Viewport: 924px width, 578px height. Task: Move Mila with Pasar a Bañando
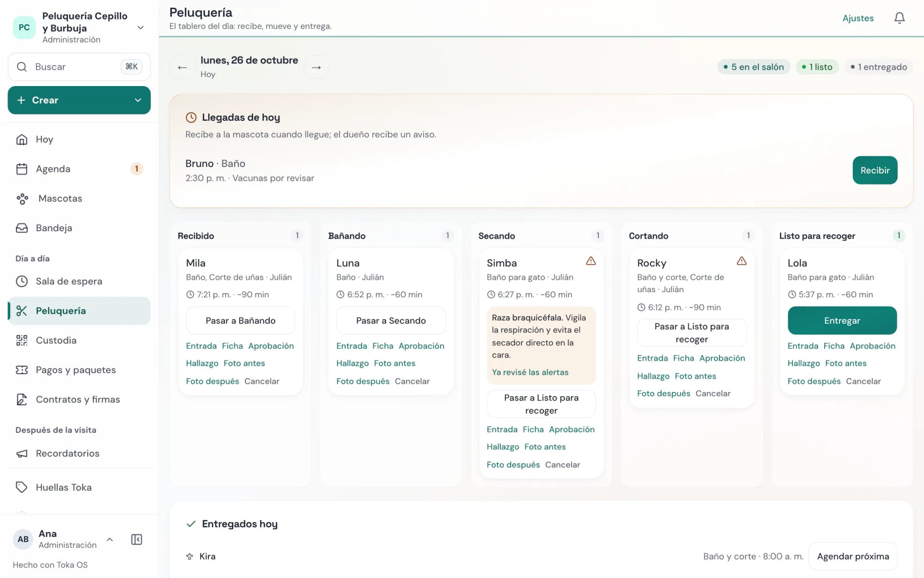(x=240, y=320)
